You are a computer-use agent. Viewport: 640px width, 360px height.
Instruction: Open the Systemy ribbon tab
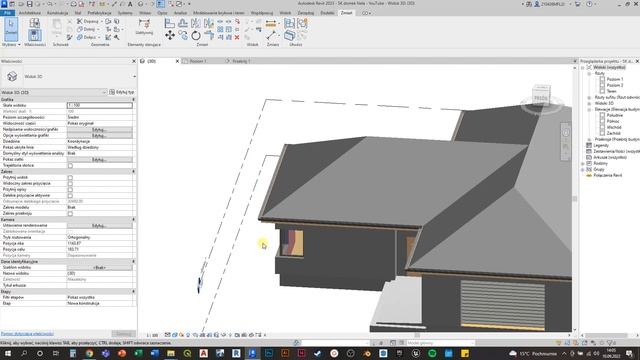pyautogui.click(x=125, y=13)
